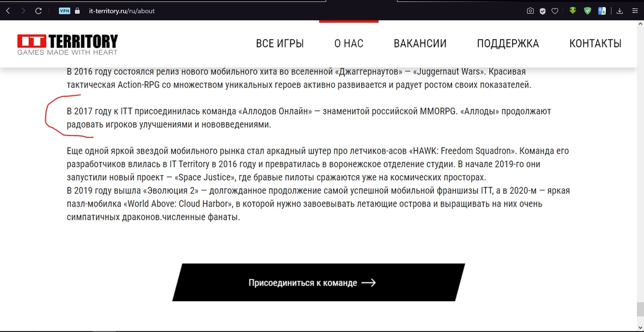Open the green download-arrow extension

[573, 11]
